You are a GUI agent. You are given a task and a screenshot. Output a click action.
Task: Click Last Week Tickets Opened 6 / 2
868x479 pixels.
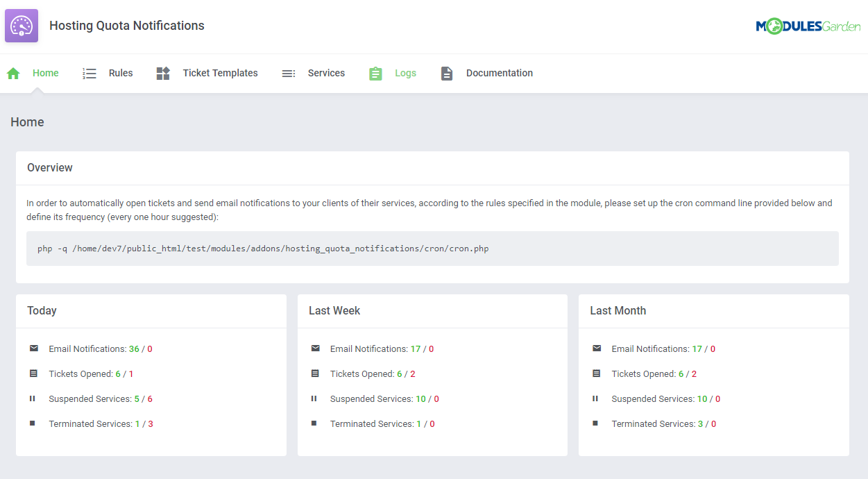click(373, 374)
